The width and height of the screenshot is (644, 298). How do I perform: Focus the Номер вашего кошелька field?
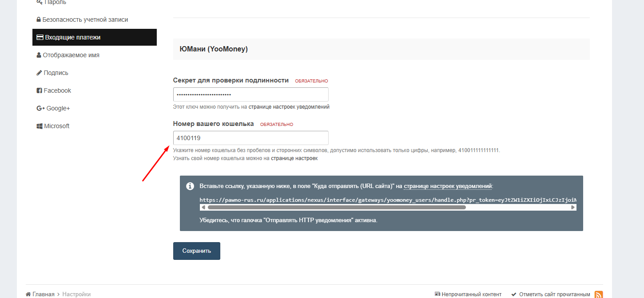coord(251,138)
